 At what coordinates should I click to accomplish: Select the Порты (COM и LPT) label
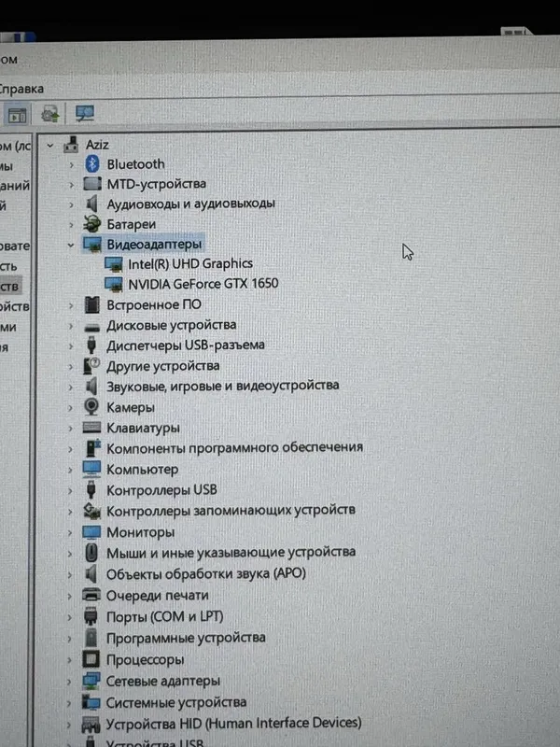pos(164,616)
